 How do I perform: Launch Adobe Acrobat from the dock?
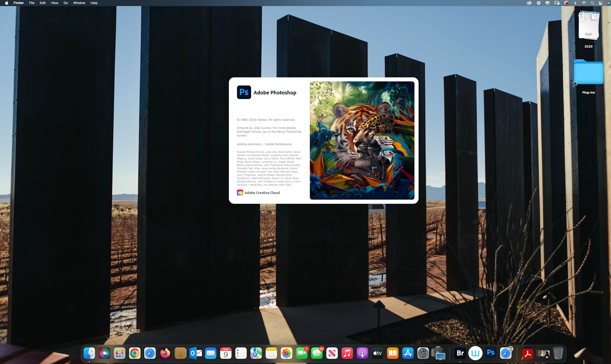528,354
